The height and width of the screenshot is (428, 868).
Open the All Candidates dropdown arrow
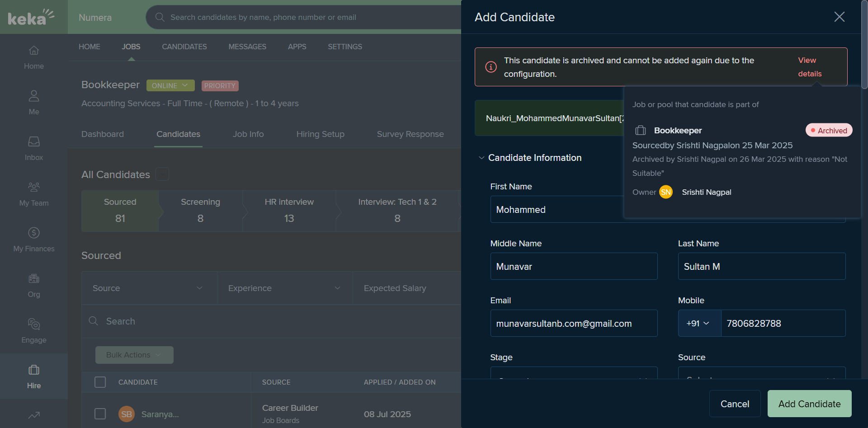[162, 174]
